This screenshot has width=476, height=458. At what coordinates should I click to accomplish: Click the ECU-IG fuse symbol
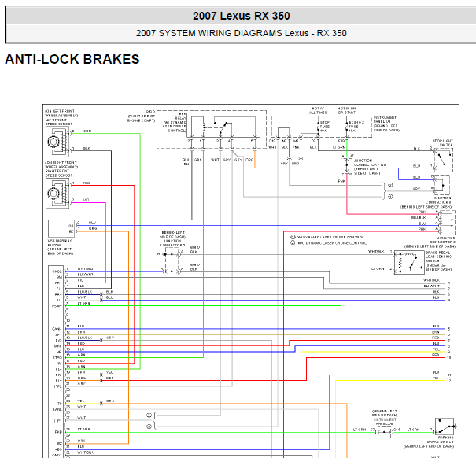click(x=347, y=127)
